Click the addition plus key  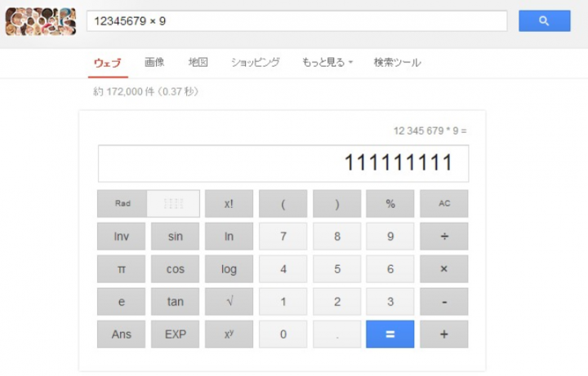[444, 334]
